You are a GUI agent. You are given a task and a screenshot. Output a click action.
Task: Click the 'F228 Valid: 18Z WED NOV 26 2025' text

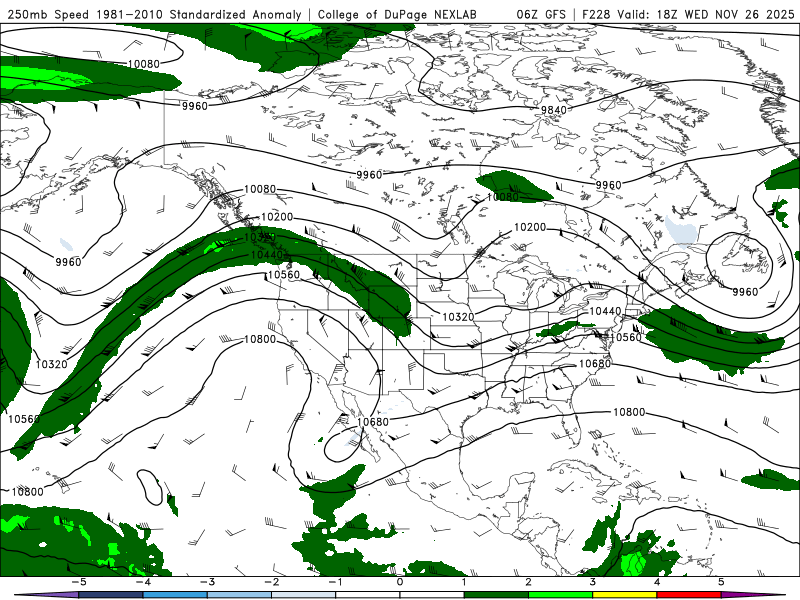tap(688, 14)
